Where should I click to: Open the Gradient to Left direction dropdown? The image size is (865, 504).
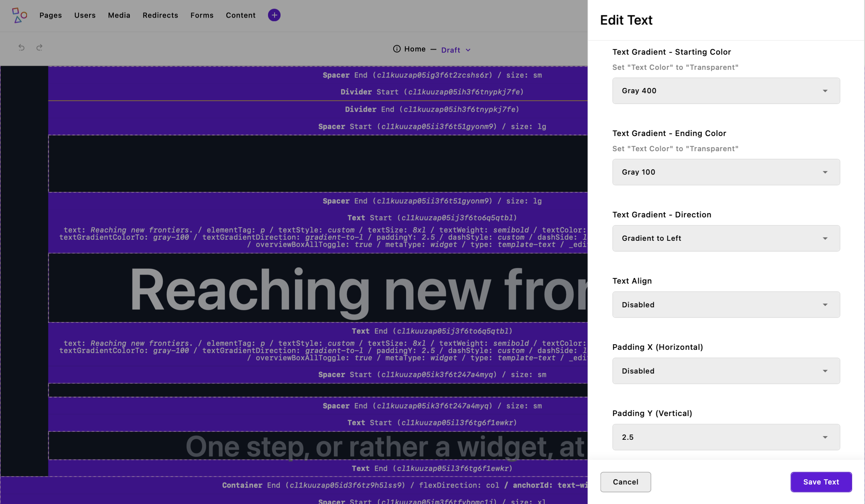726,238
